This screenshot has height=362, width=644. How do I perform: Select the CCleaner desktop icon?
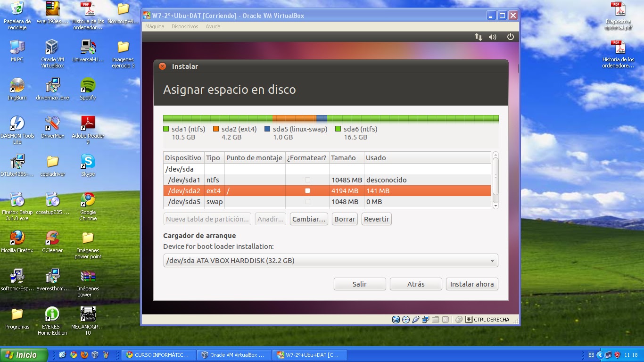[x=52, y=242]
